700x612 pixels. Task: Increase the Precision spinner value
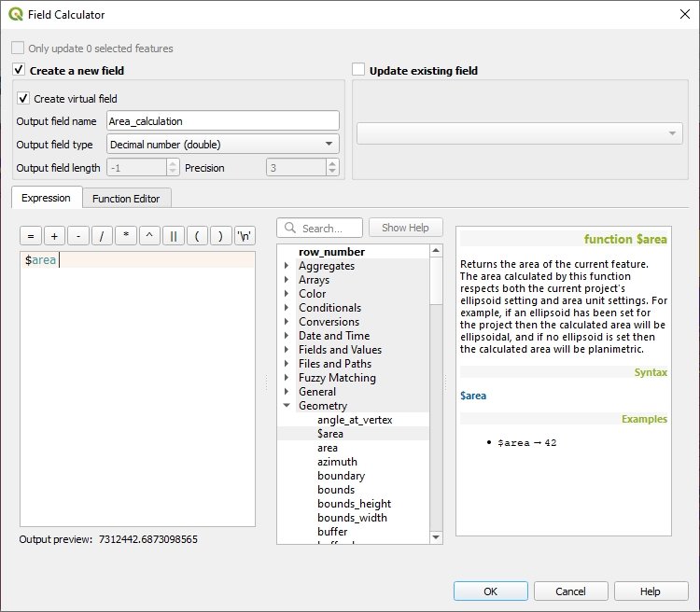(x=332, y=163)
